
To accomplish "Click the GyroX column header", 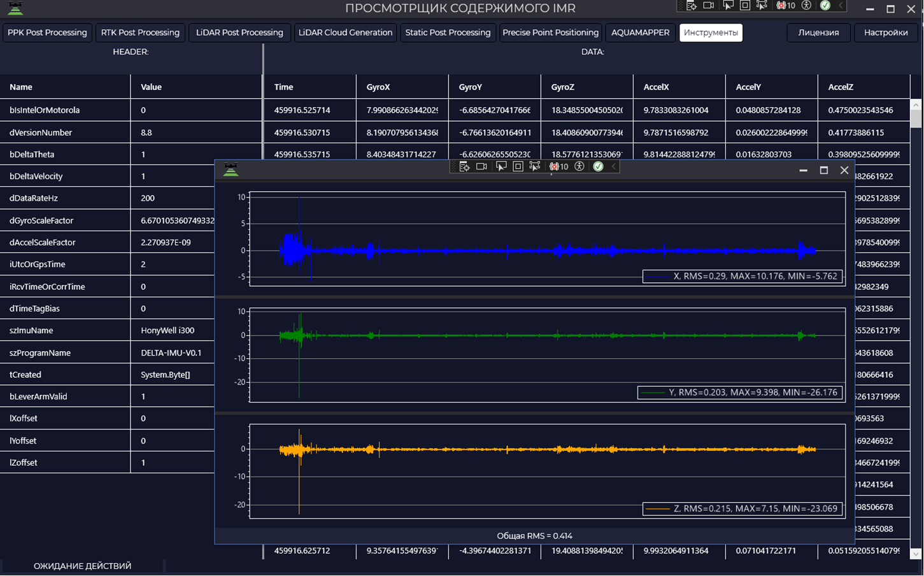I will pyautogui.click(x=402, y=87).
